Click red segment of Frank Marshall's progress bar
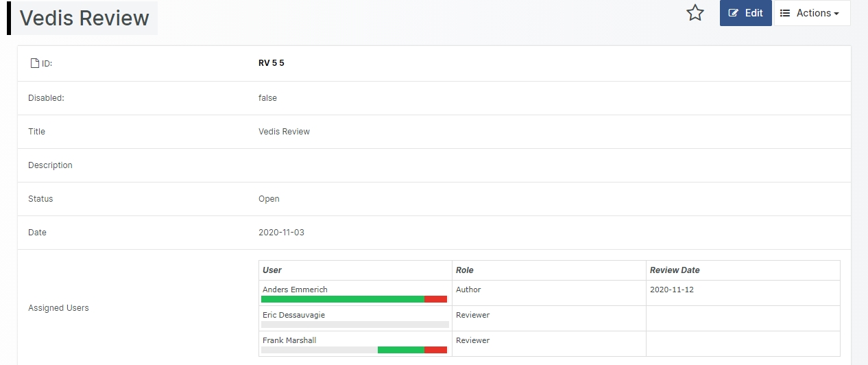Image resolution: width=868 pixels, height=365 pixels. tap(435, 350)
